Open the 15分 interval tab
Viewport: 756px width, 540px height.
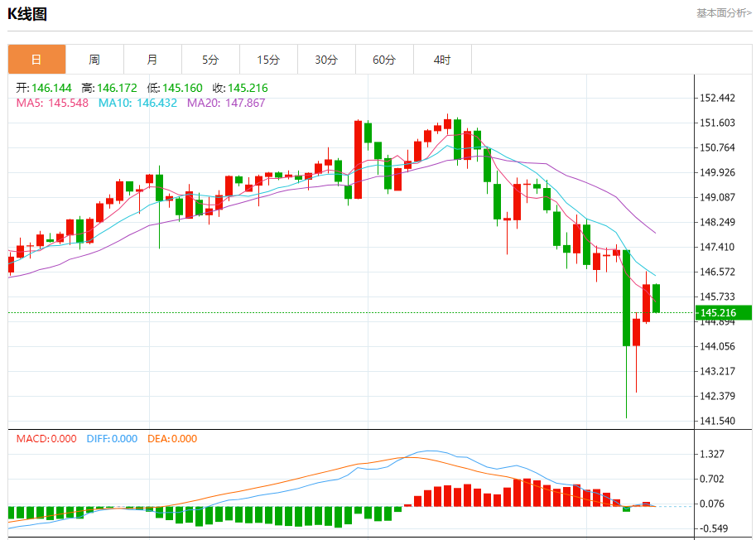pos(268,60)
